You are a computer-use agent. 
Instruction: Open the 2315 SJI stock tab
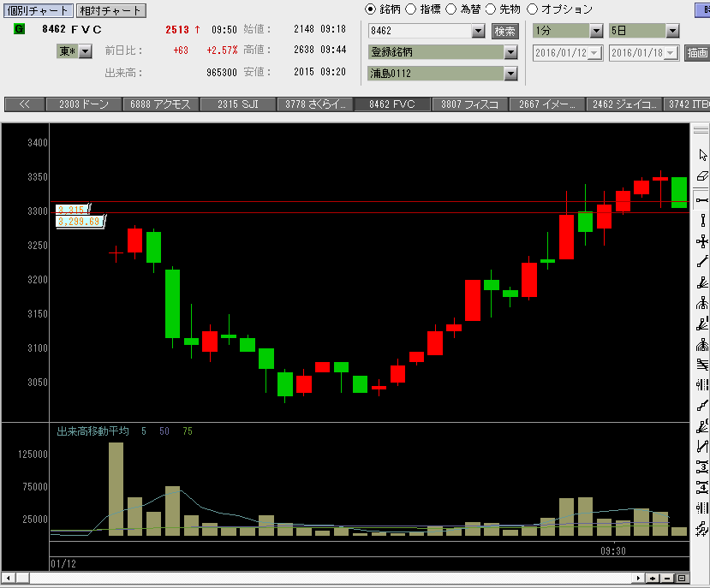[x=238, y=104]
